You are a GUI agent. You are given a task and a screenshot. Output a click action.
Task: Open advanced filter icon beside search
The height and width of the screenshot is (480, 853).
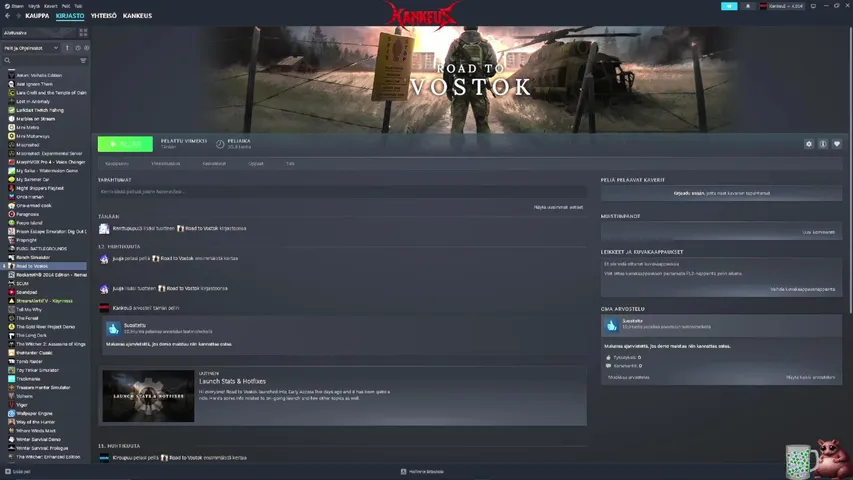click(x=83, y=60)
